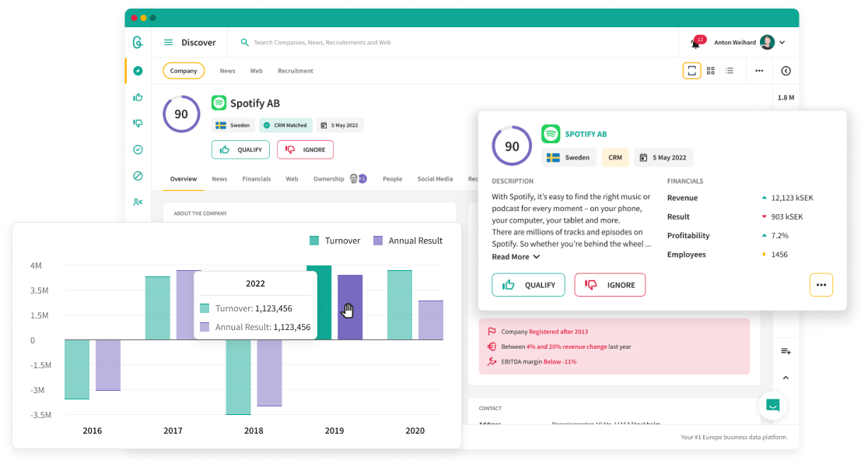Screen dimensions: 868x464
Task: Click the CRM Matched tag
Action: [285, 125]
